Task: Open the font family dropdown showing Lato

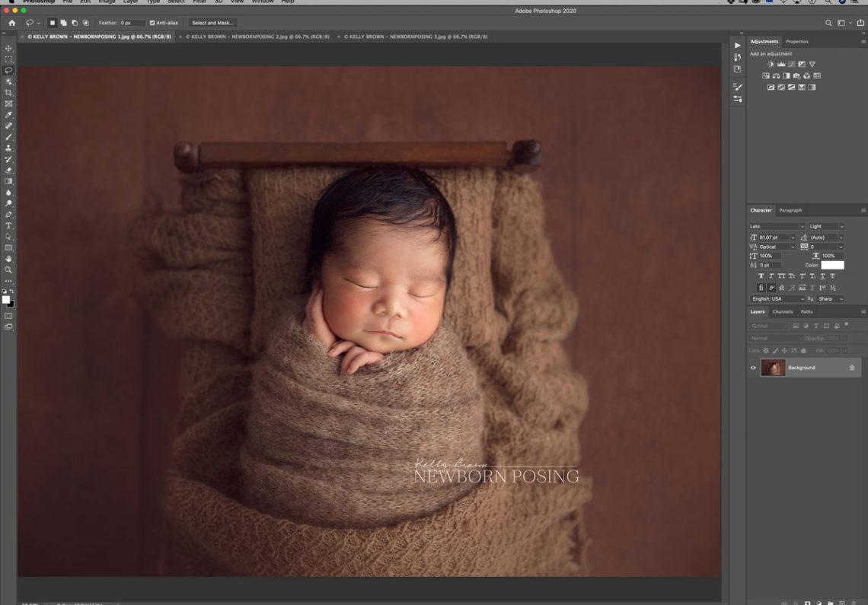Action: point(777,226)
